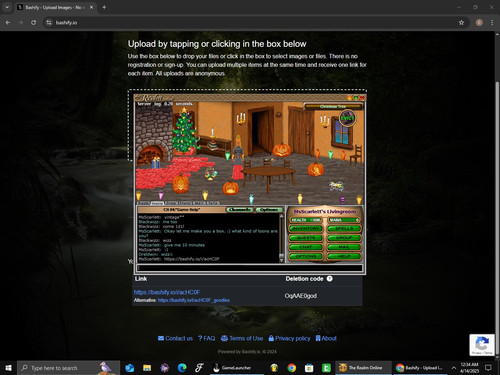Open Microsoft Edge from the taskbar
Screen dimensions: 500x375
[182, 368]
